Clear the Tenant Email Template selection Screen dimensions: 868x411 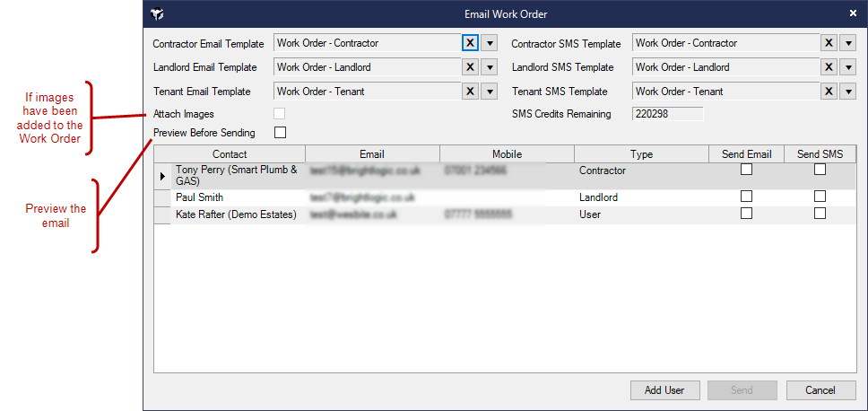[470, 92]
